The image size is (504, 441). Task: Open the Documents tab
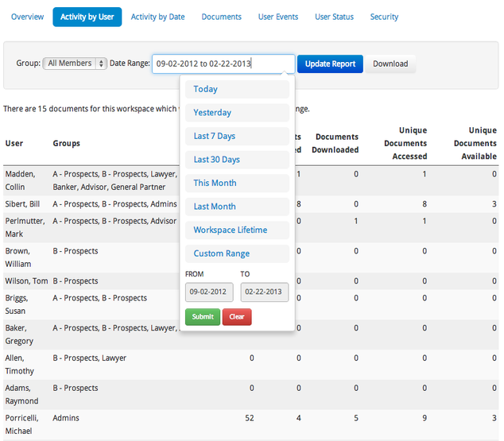coord(221,17)
